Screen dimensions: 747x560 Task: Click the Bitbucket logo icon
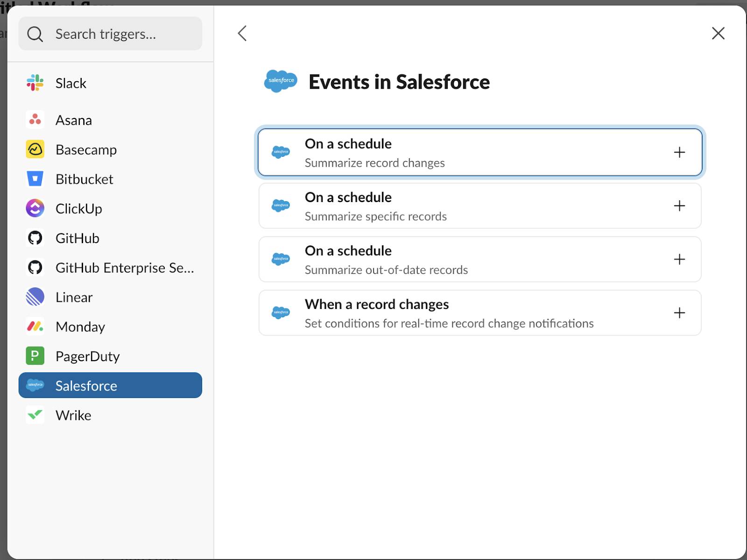(x=35, y=179)
